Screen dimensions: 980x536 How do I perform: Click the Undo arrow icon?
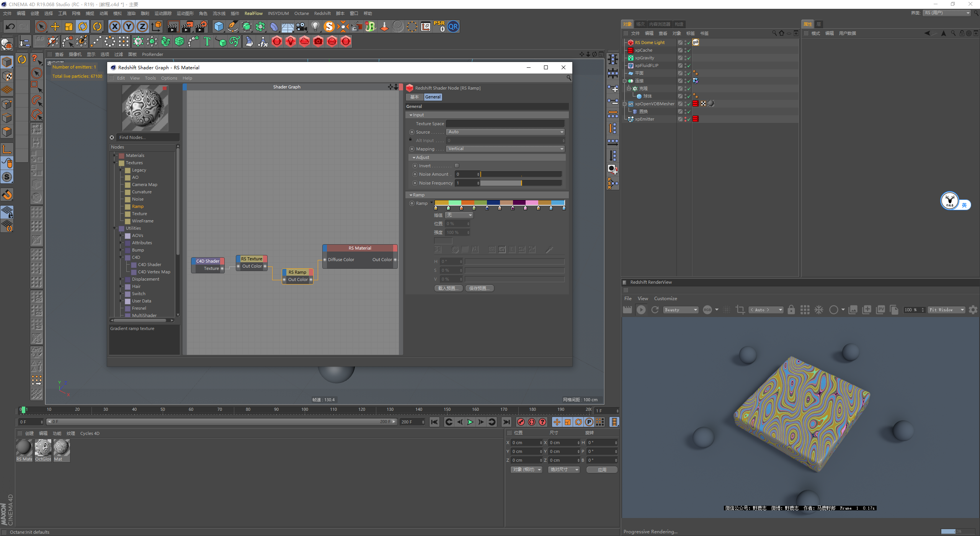pos(10,27)
